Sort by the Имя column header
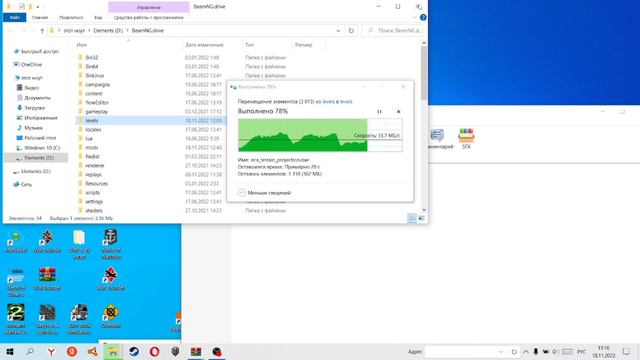Image resolution: width=640 pixels, height=360 pixels. [82, 45]
